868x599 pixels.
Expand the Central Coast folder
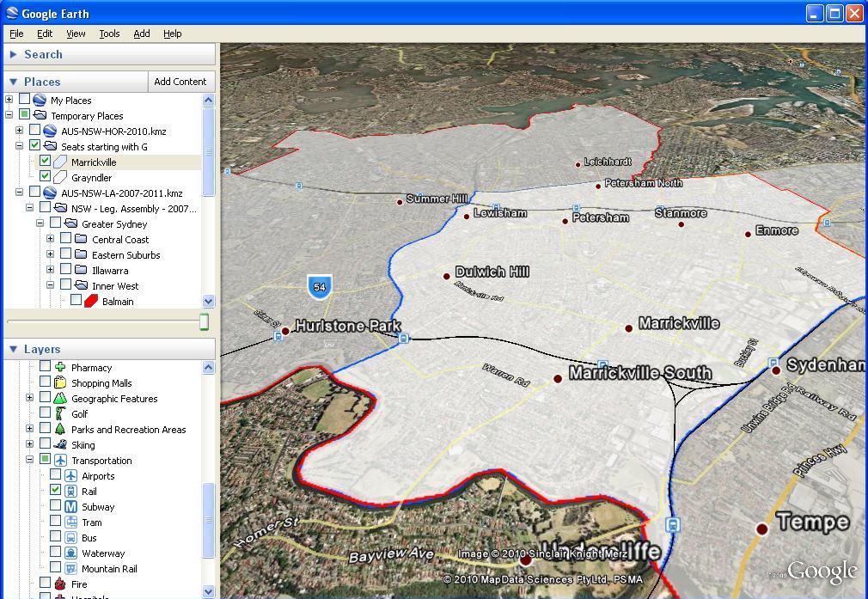point(51,239)
